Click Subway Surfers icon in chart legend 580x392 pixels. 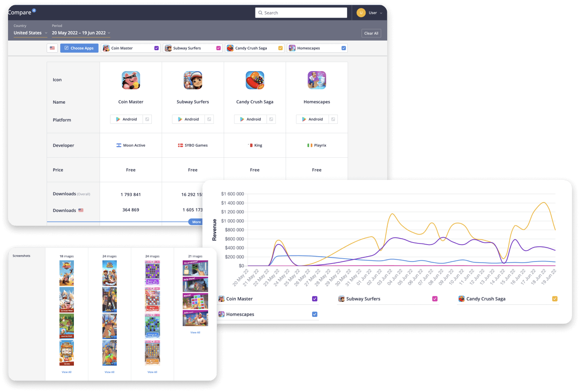341,299
